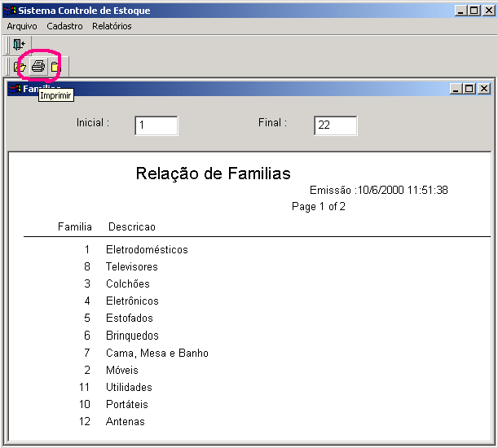Click the yellow icon right of the printer
This screenshot has height=448, width=498.
pos(55,66)
